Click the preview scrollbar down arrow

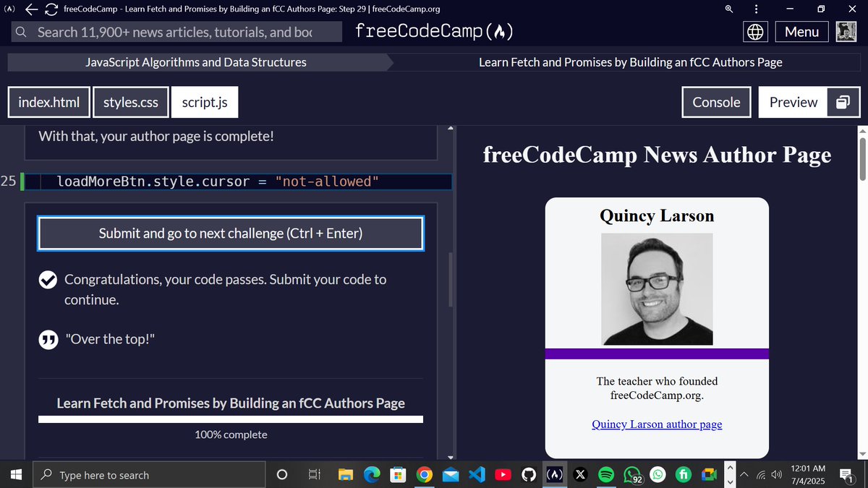coord(861,454)
